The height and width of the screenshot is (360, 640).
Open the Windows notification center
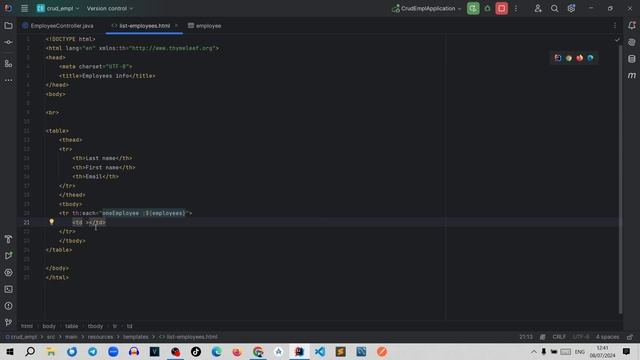click(627, 351)
